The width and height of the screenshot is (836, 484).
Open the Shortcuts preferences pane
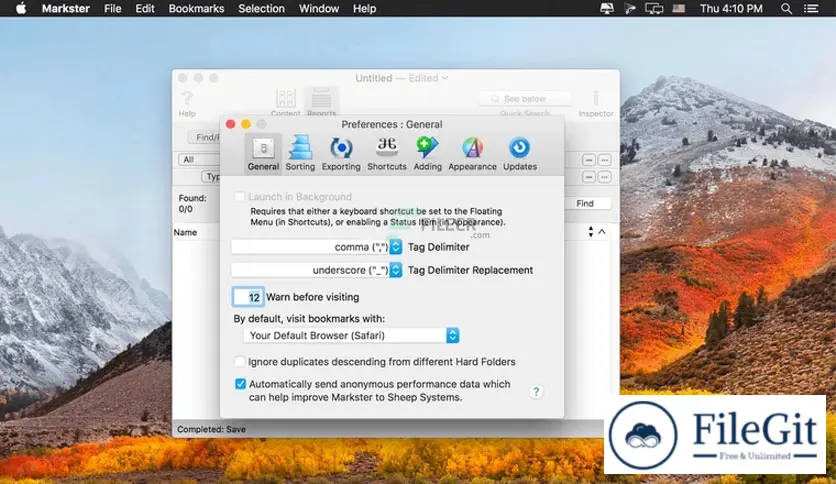[387, 154]
